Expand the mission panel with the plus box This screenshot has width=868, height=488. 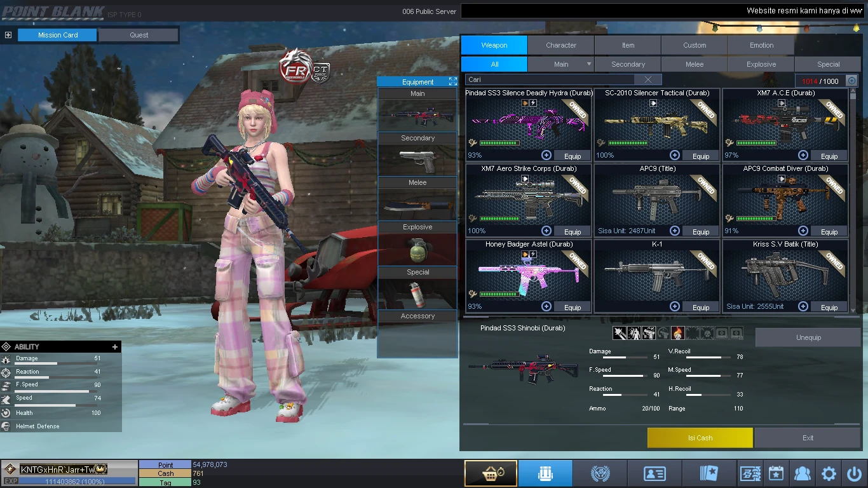click(8, 35)
